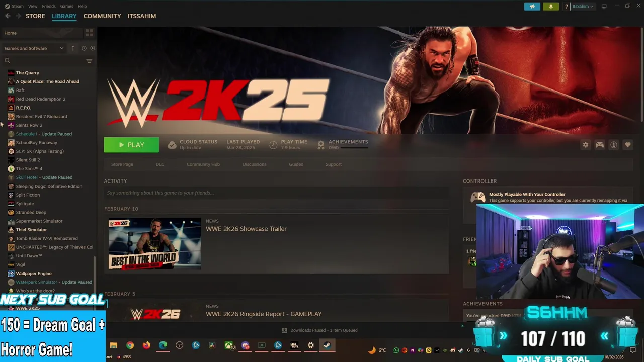Open the LIBRARY tab
644x362 pixels.
(x=64, y=16)
